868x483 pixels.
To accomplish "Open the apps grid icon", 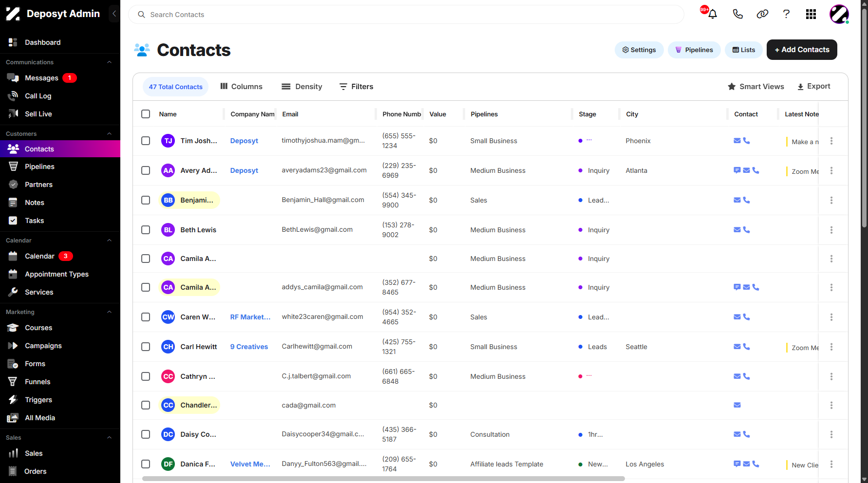I will tap(811, 14).
